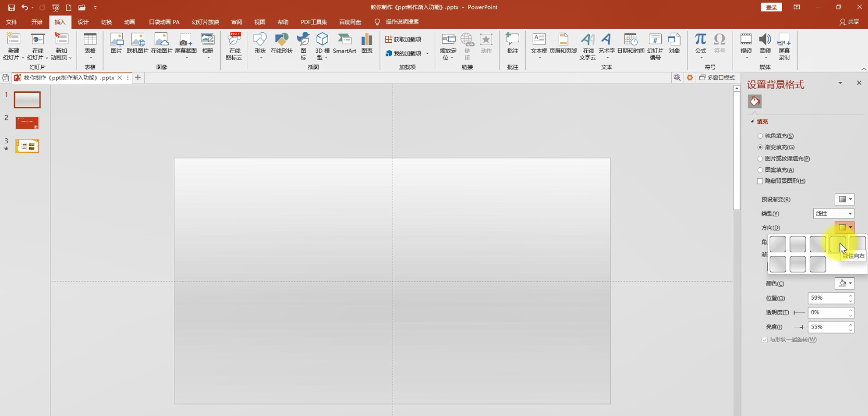
Task: Click the 位置 position field showing 59%
Action: pos(831,298)
